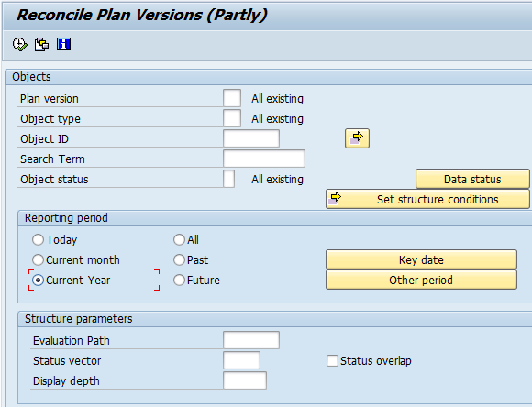Enable the Status overlap checkbox

pos(332,361)
